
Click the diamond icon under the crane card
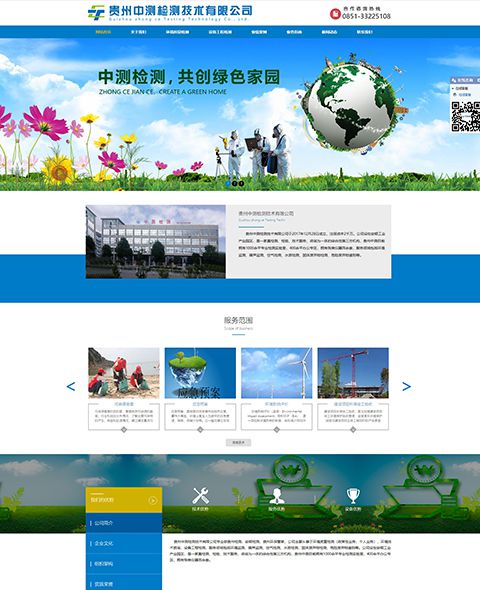353,430
